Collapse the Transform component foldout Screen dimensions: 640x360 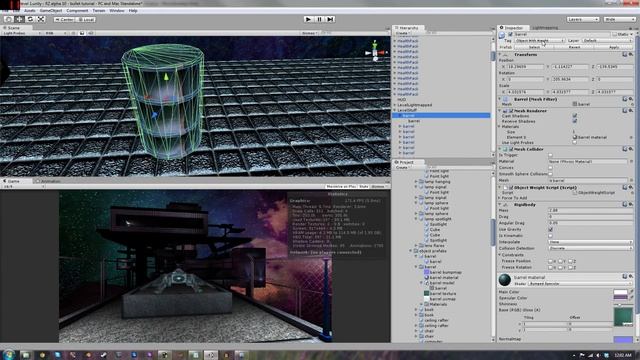500,54
